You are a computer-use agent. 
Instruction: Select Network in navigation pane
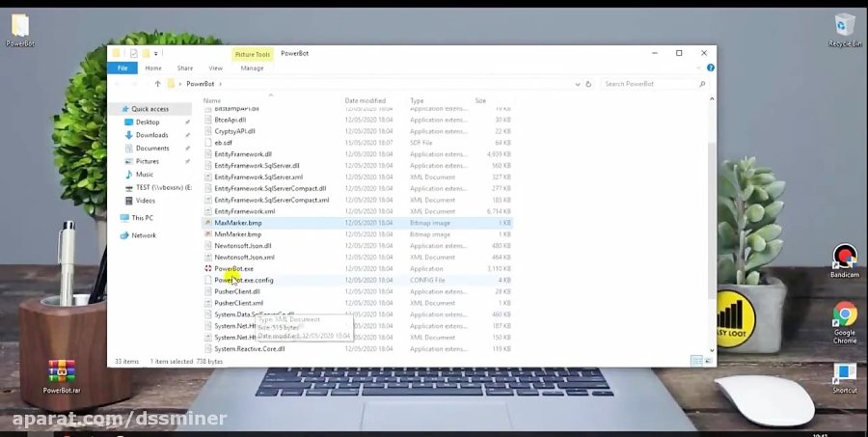pos(144,235)
